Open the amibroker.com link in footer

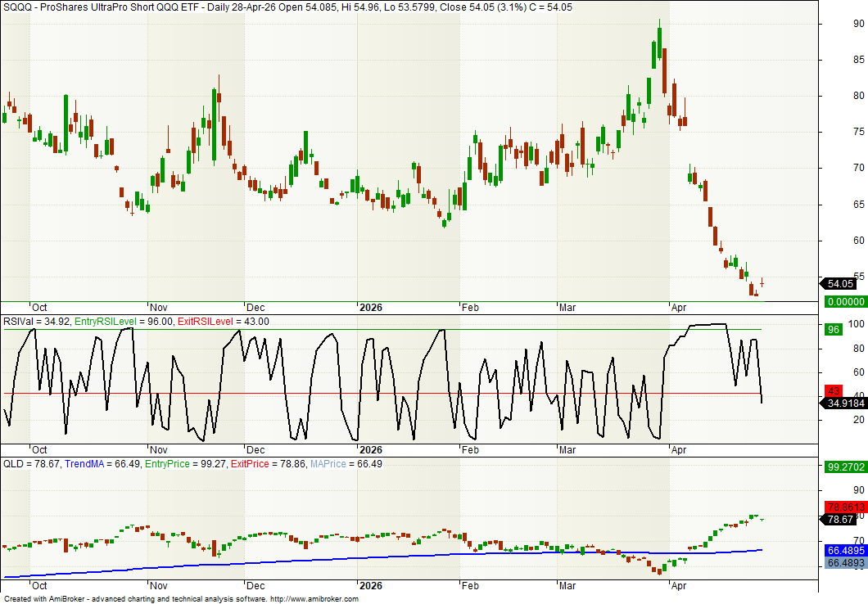pos(314,598)
